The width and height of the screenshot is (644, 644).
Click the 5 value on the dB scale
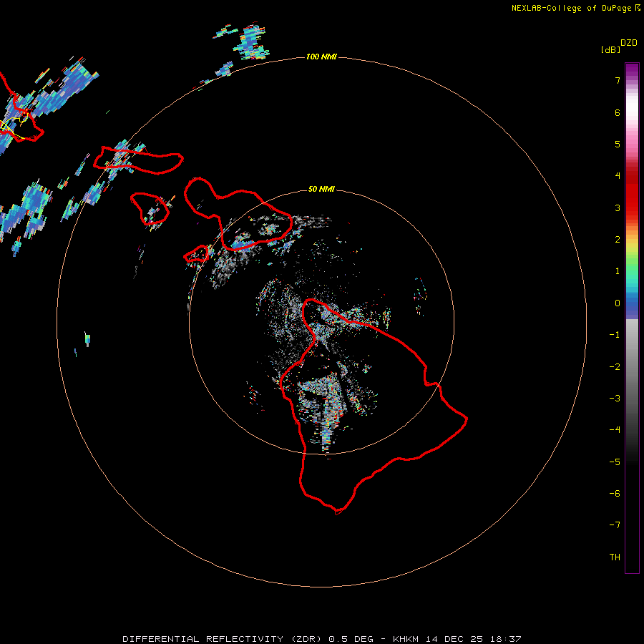click(618, 144)
